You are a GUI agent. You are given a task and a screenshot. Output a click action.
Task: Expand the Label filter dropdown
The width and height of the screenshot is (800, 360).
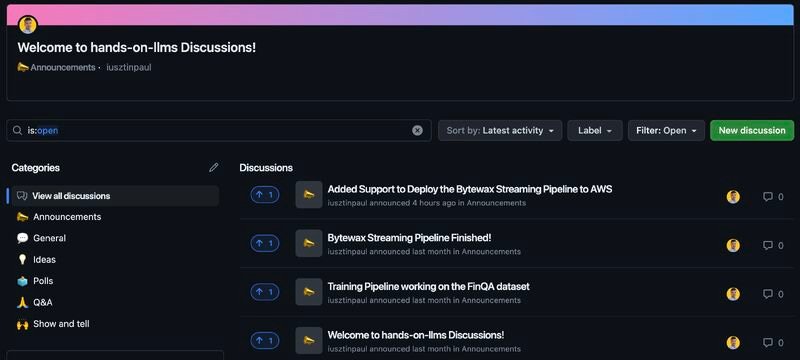coord(595,131)
